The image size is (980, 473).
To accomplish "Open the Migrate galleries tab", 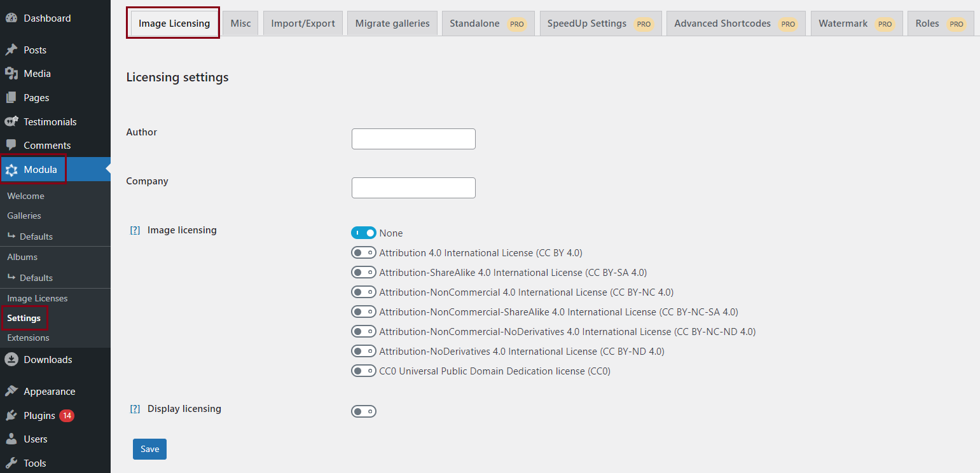I will click(392, 22).
